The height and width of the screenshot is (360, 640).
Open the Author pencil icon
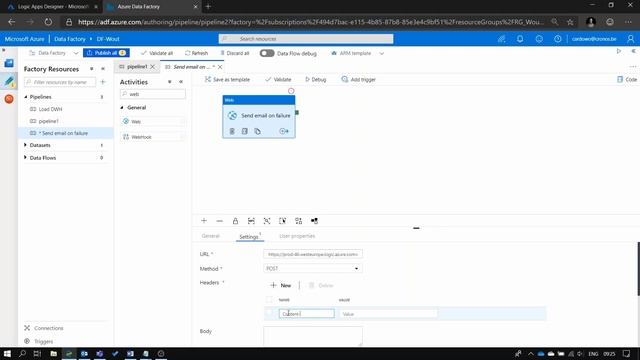click(9, 81)
